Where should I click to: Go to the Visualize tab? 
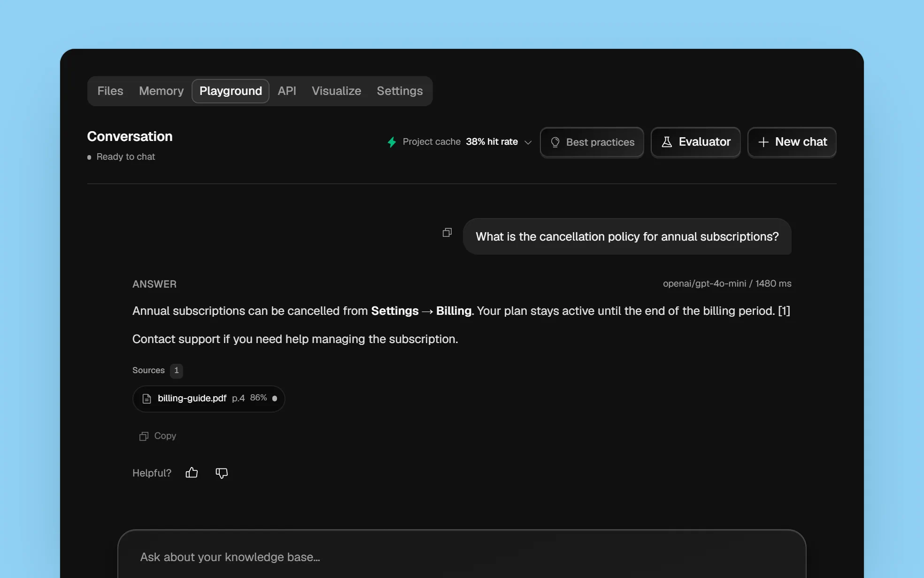pyautogui.click(x=336, y=91)
